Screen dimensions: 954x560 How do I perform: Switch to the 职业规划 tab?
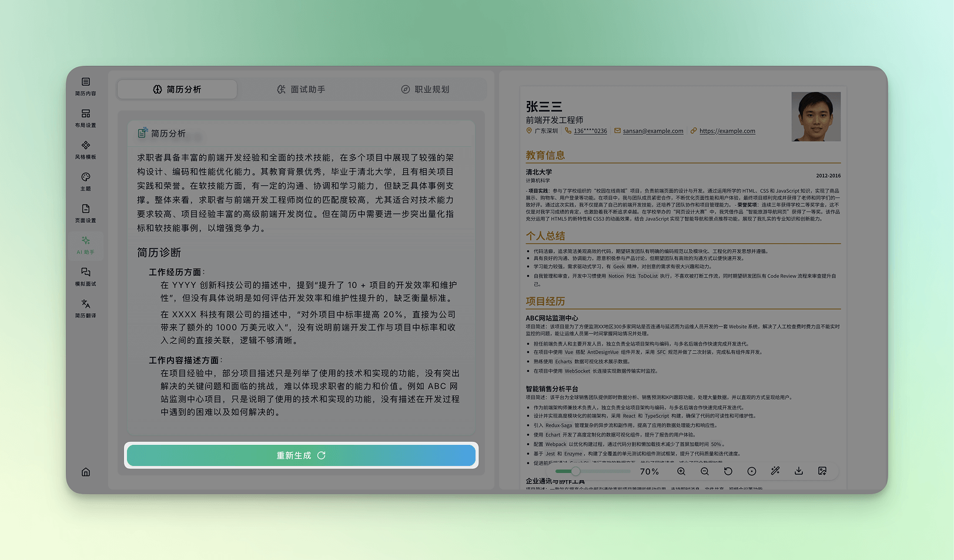pos(425,89)
